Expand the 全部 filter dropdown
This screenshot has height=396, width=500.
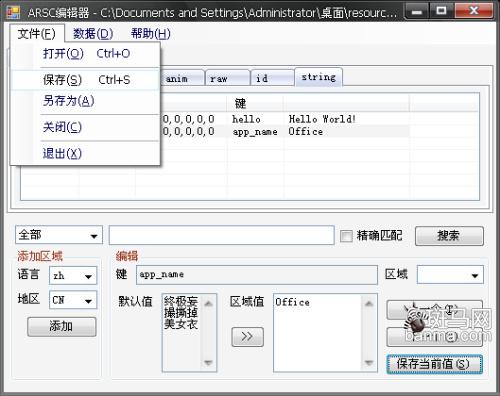[x=94, y=236]
